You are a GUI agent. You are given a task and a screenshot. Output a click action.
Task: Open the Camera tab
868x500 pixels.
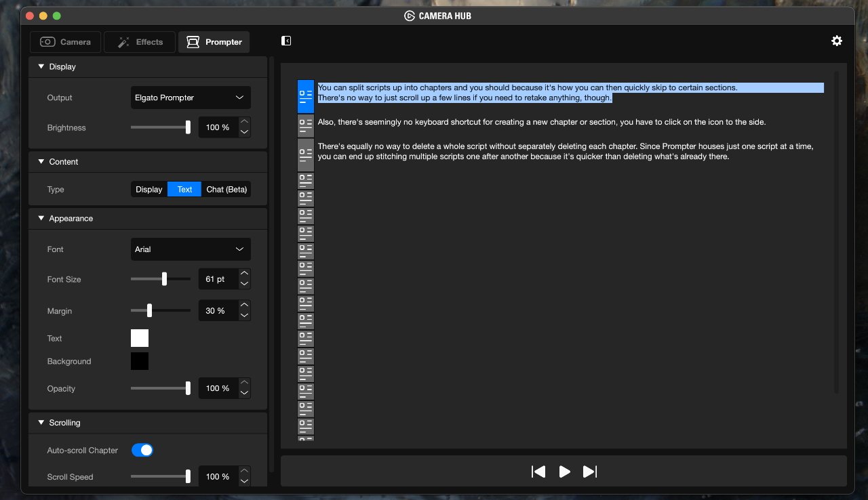65,42
